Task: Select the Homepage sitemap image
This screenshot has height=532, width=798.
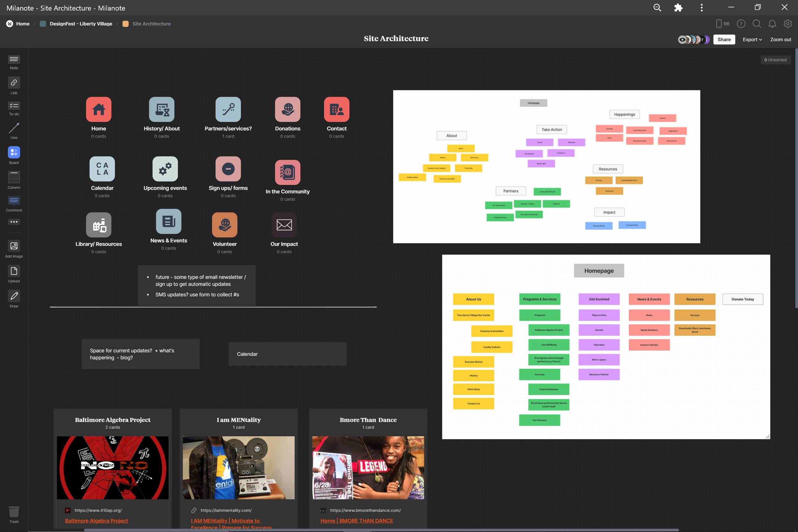Action: (606, 347)
